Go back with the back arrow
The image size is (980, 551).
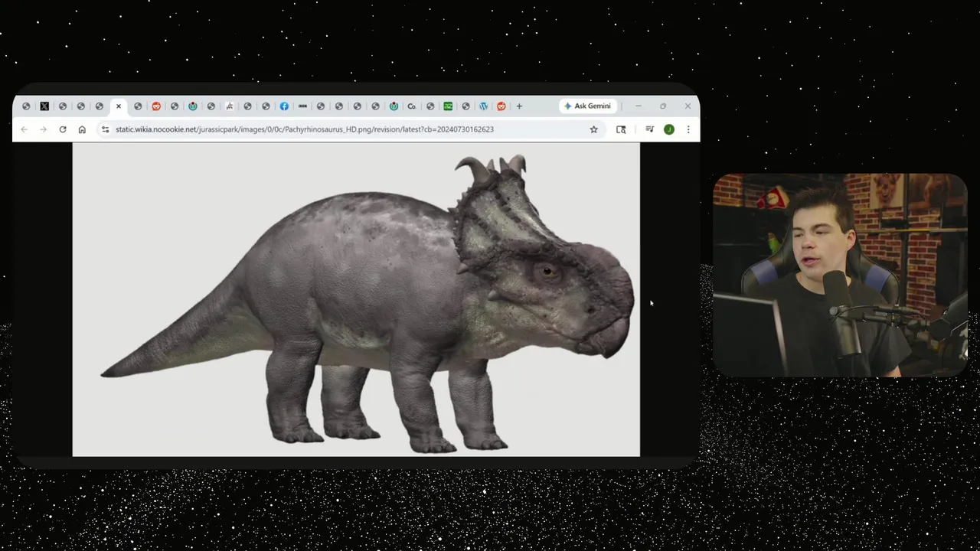(24, 129)
